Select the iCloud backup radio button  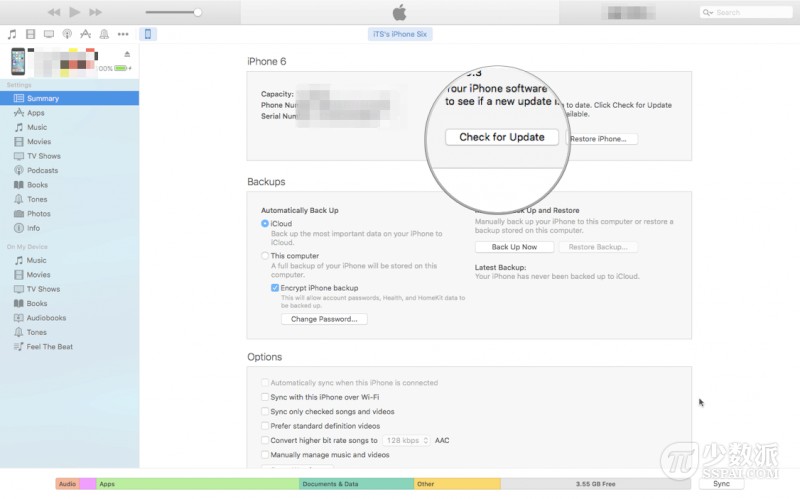(x=265, y=223)
